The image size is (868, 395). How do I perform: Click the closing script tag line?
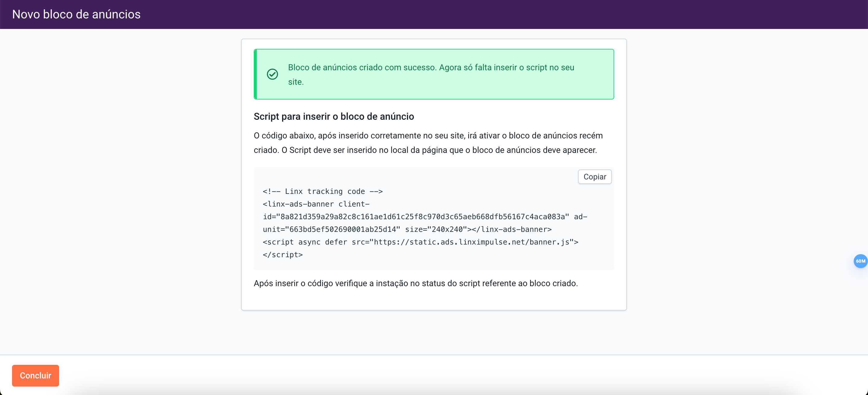[282, 255]
